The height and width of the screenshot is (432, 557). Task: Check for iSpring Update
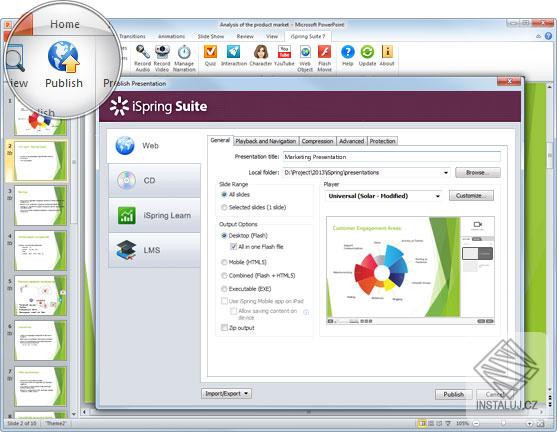(x=367, y=55)
